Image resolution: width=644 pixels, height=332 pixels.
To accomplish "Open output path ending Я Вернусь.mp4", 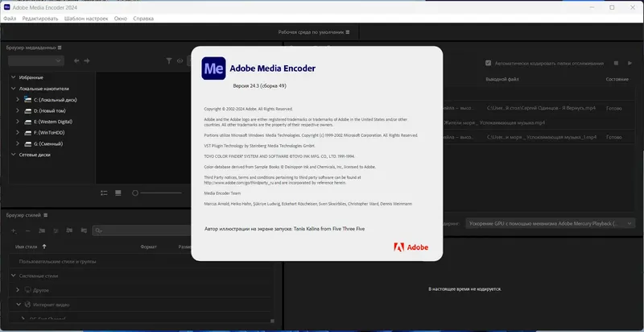I will (x=541, y=108).
